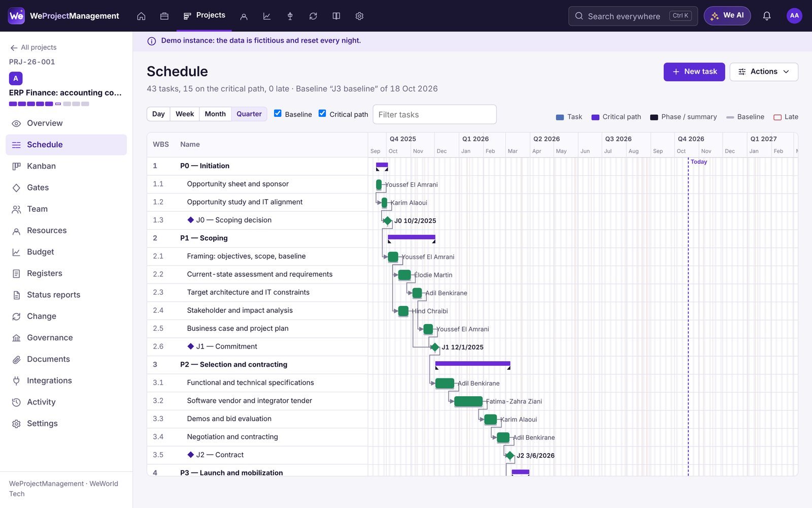Select J0 — Scoping decision milestone row
Image resolution: width=812 pixels, height=508 pixels.
click(257, 220)
